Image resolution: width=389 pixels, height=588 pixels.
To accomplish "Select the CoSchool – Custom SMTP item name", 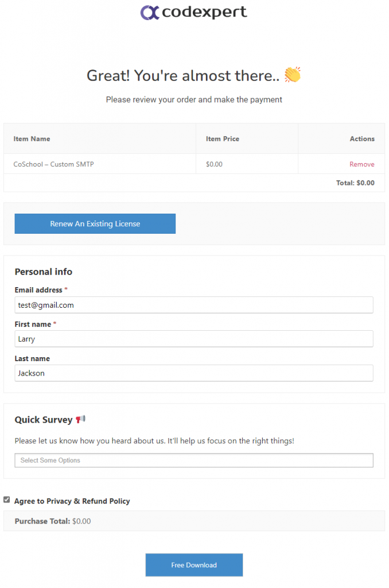I will pyautogui.click(x=53, y=164).
